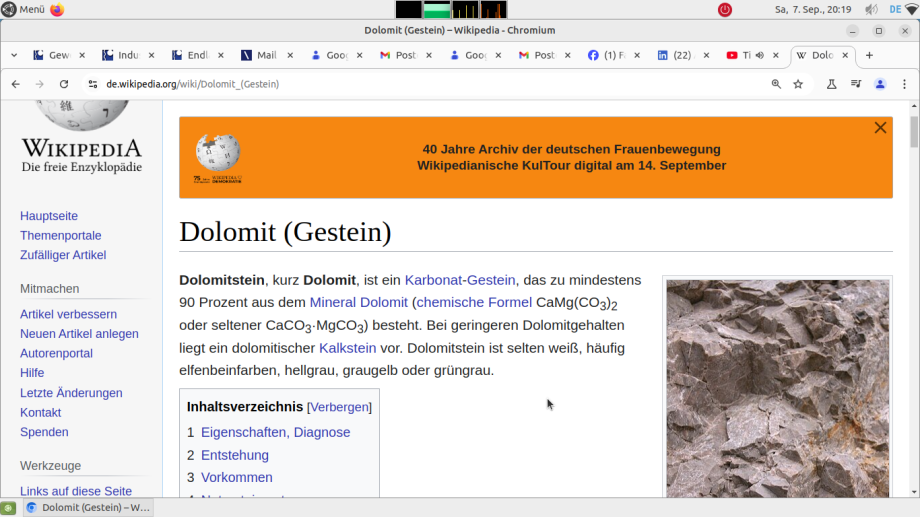Reload the Wikipedia page
Image resolution: width=920 pixels, height=517 pixels.
click(x=64, y=84)
